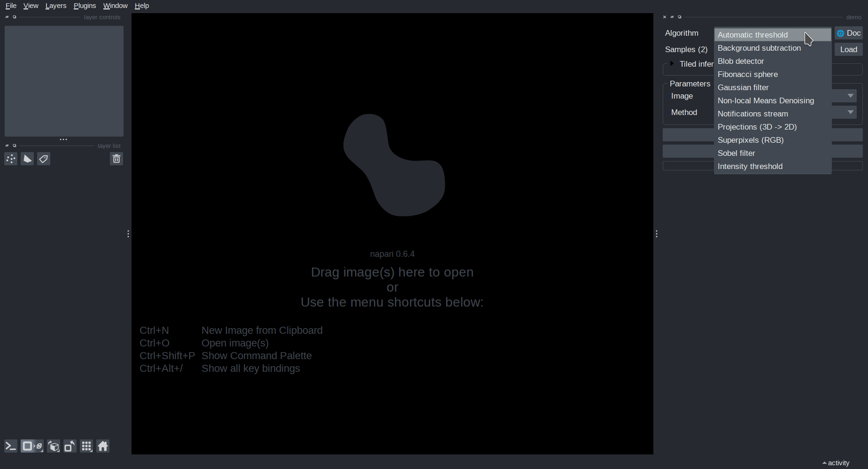Open the Plugins menu
Image resolution: width=868 pixels, height=469 pixels.
[x=85, y=6]
